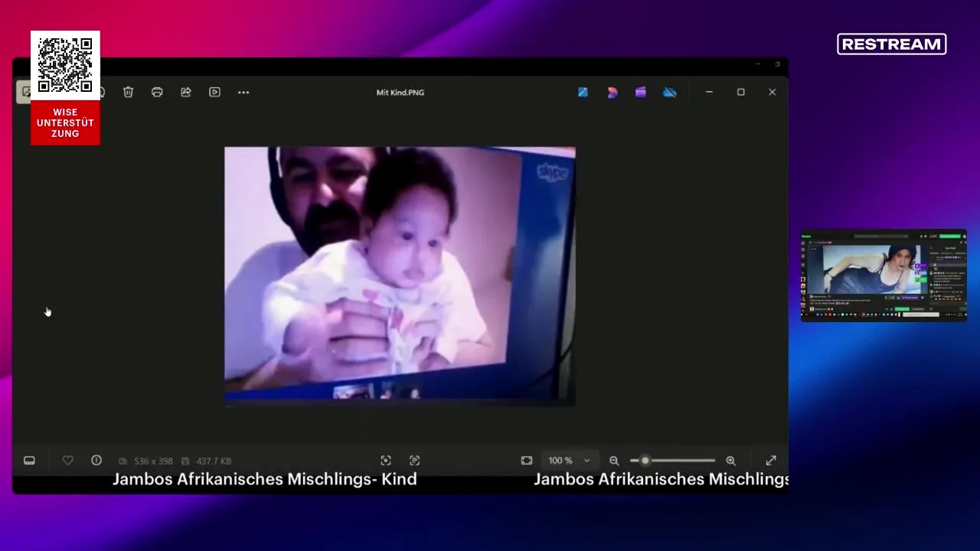The height and width of the screenshot is (551, 980).
Task: Open the purple Clipchamp icon
Action: [x=641, y=92]
